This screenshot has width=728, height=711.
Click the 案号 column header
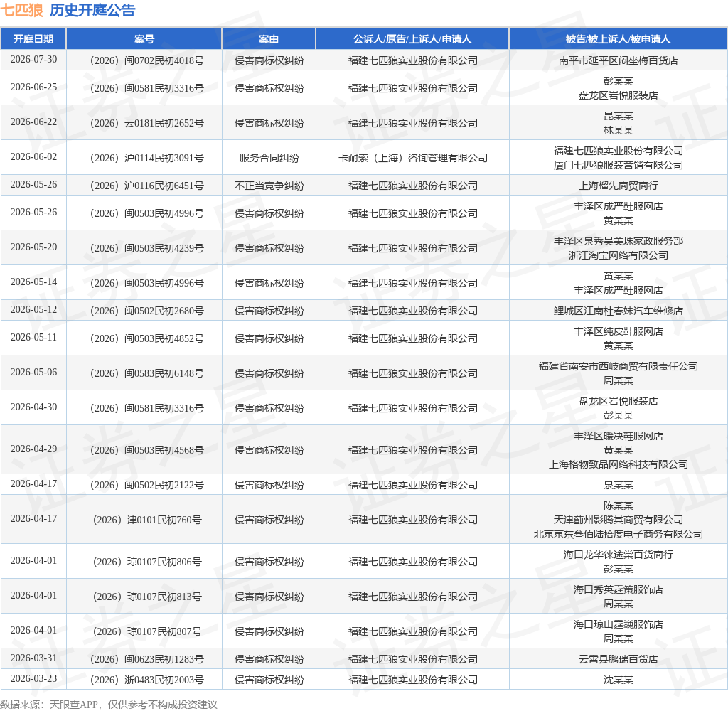144,39
